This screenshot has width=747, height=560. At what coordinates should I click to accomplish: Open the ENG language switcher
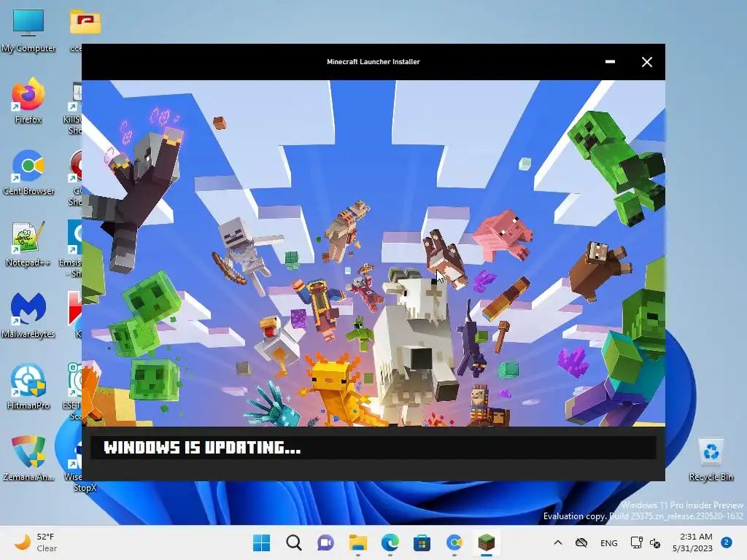tap(609, 542)
